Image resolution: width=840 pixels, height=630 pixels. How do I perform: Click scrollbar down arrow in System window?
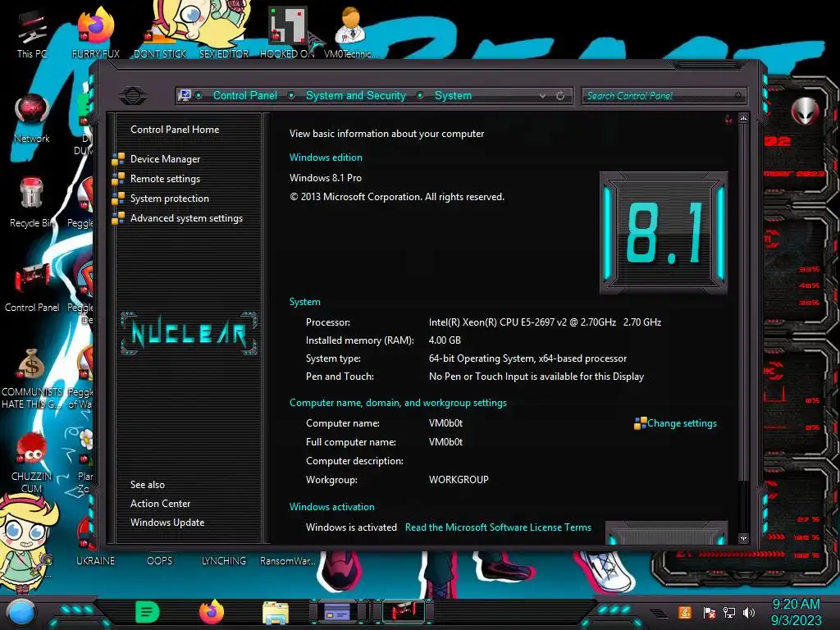(x=743, y=538)
